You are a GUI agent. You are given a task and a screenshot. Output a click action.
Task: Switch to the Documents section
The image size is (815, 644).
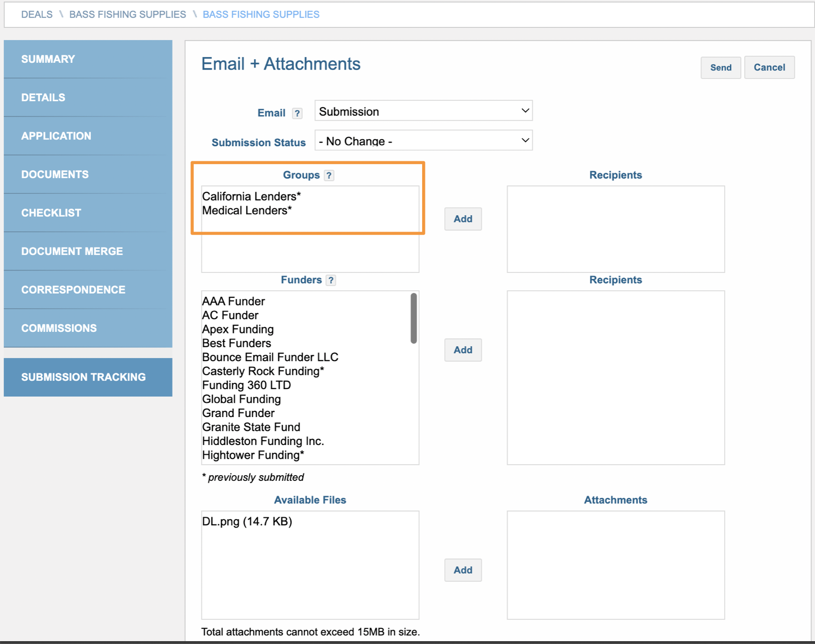[x=88, y=174]
